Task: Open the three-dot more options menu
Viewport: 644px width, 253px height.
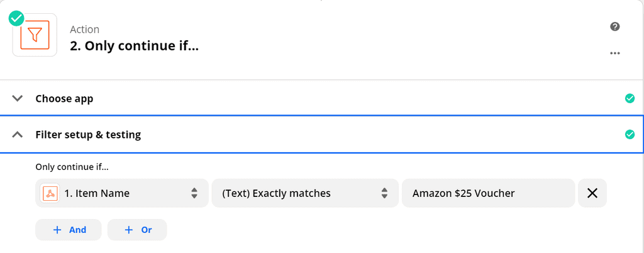Action: coord(615,53)
